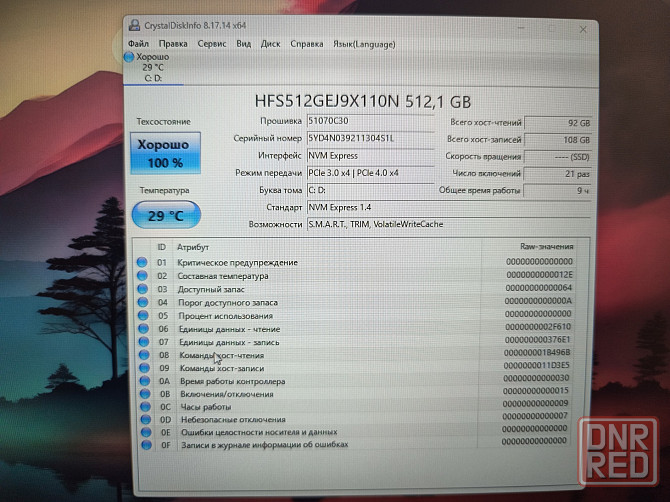Screen dimensions: 670x502
Task: Select the Доступный запас attribute row
Action: click(355, 289)
